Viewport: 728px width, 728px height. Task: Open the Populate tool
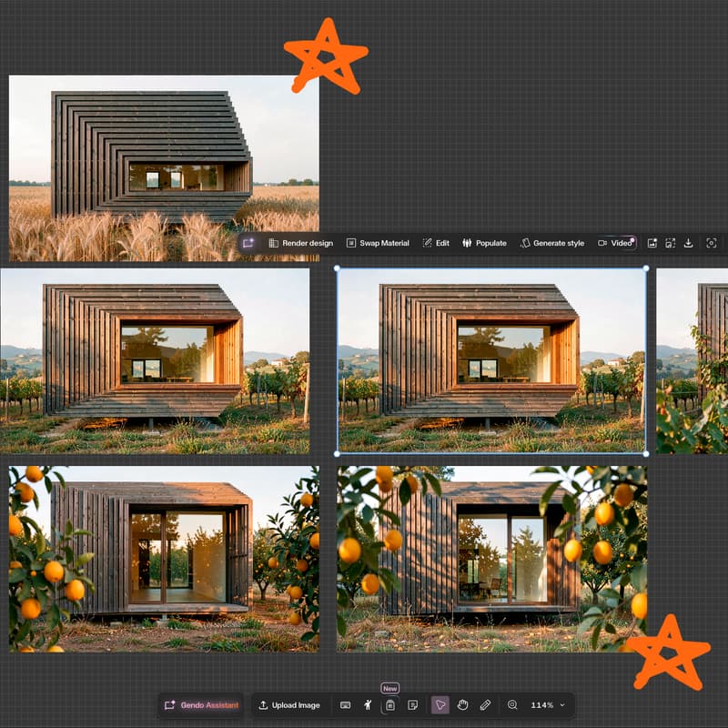[484, 243]
